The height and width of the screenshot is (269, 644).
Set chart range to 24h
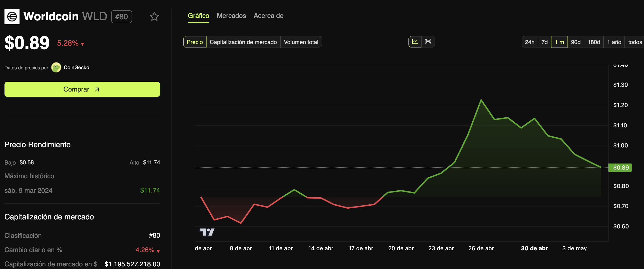pyautogui.click(x=530, y=42)
